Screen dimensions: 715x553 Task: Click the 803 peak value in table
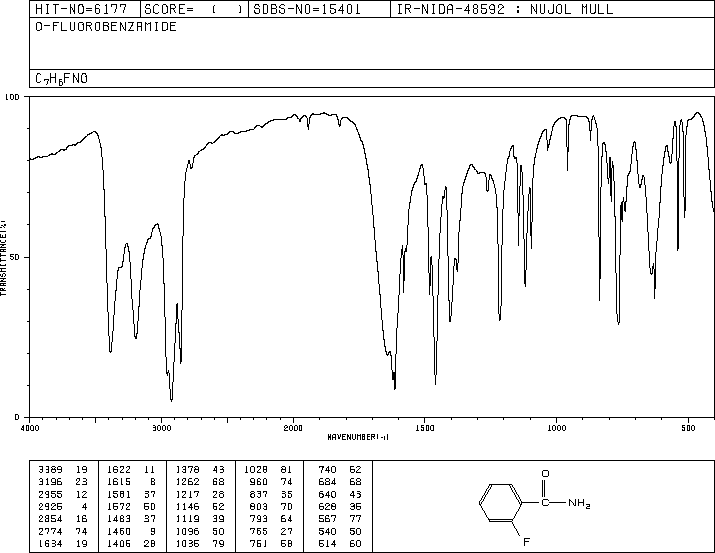tap(259, 506)
